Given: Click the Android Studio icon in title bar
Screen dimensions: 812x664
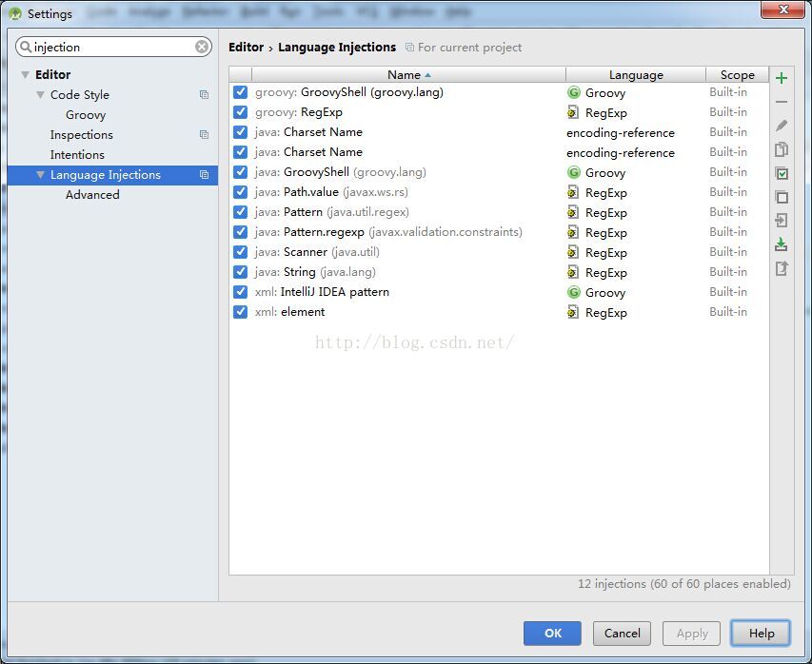Looking at the screenshot, I should [x=15, y=14].
